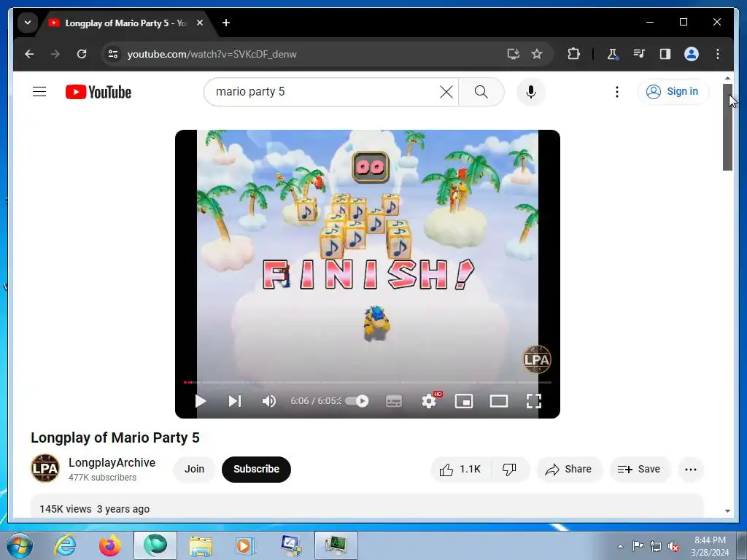Viewport: 747px width, 560px height.
Task: Expand the video description box
Action: click(367, 507)
